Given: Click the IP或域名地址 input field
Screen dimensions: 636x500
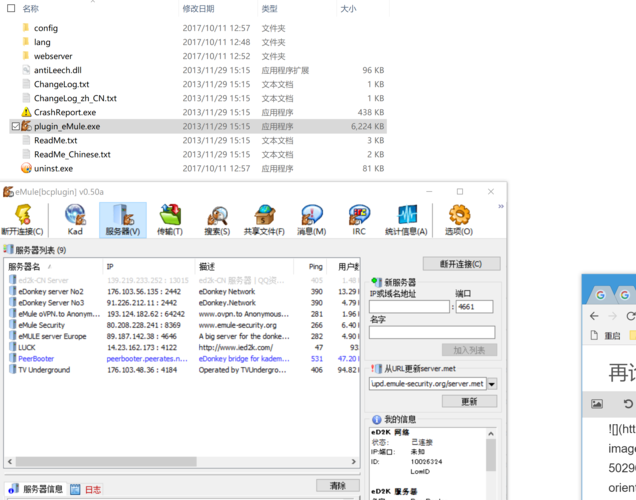Looking at the screenshot, I should [x=409, y=307].
